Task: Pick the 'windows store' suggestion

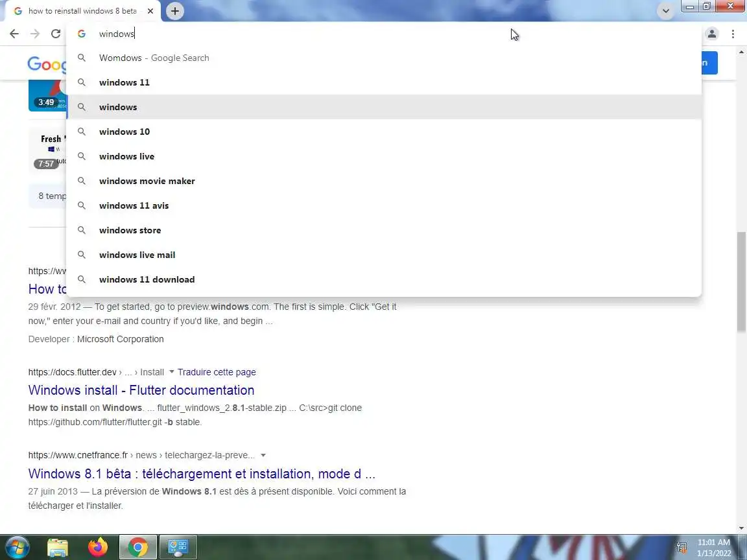Action: (x=384, y=231)
